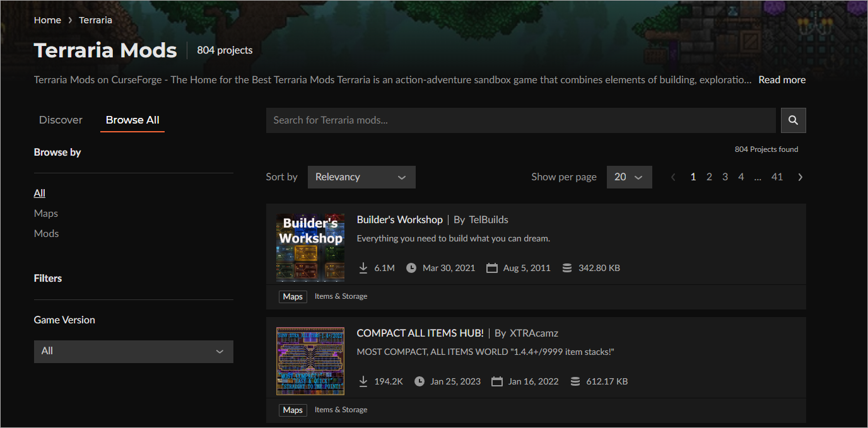Click Maps tag on Builder's Workshop card
The height and width of the screenshot is (428, 868).
tap(293, 296)
